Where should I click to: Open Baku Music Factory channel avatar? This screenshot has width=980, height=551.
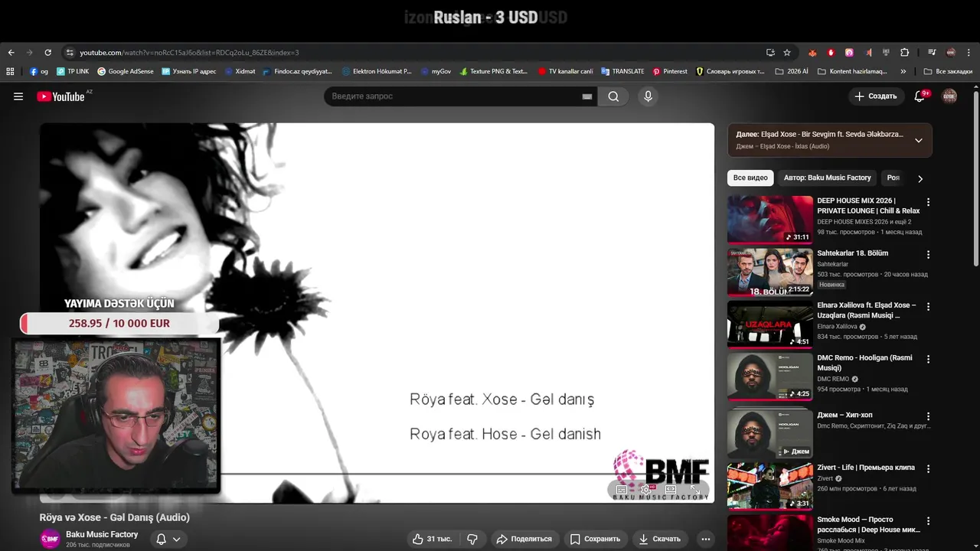(x=50, y=539)
